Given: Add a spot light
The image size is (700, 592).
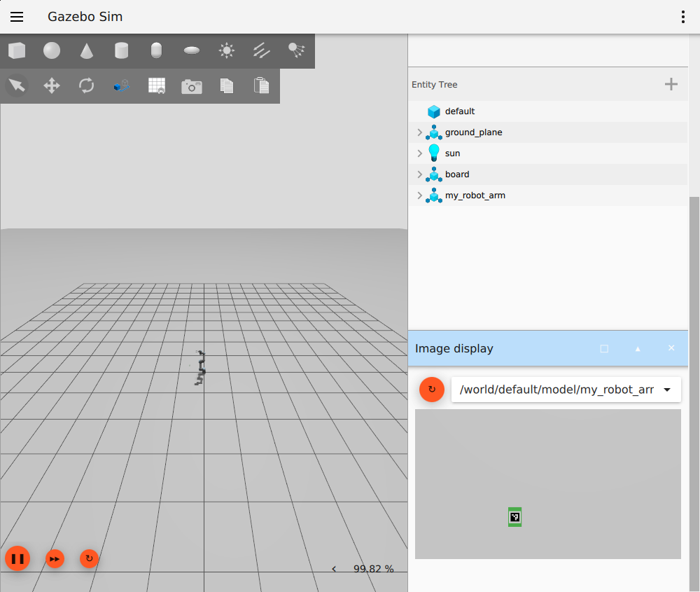Looking at the screenshot, I should (x=296, y=50).
